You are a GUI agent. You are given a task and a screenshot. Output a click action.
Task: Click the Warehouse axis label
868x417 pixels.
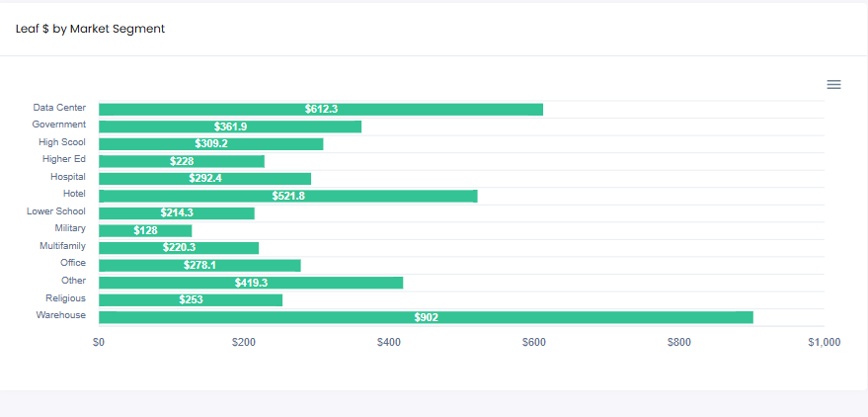[61, 315]
